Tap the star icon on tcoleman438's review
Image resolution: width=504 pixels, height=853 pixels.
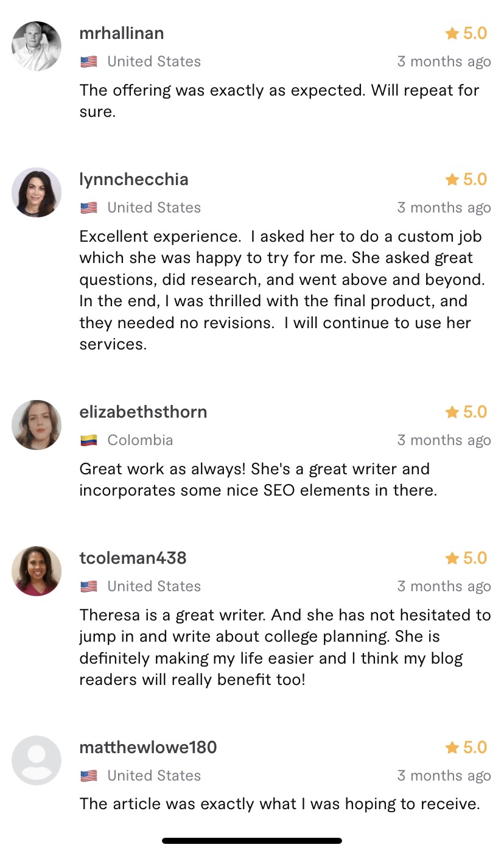(x=452, y=558)
